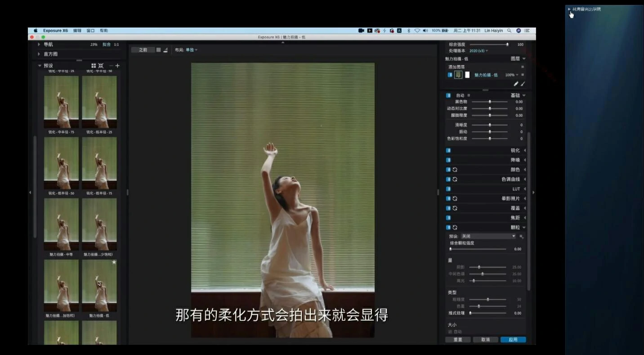Open the 预设 关闭 dropdown in 颗粒 panel

click(x=488, y=236)
